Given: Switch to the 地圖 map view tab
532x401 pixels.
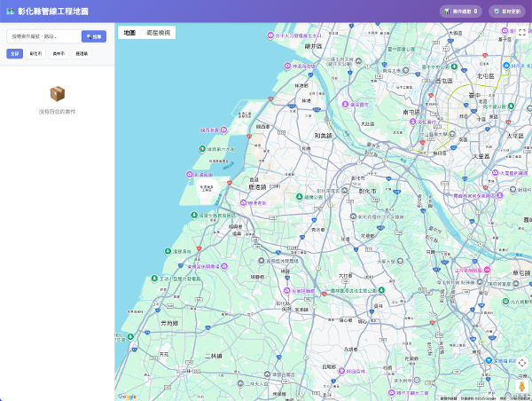Looking at the screenshot, I should [129, 32].
